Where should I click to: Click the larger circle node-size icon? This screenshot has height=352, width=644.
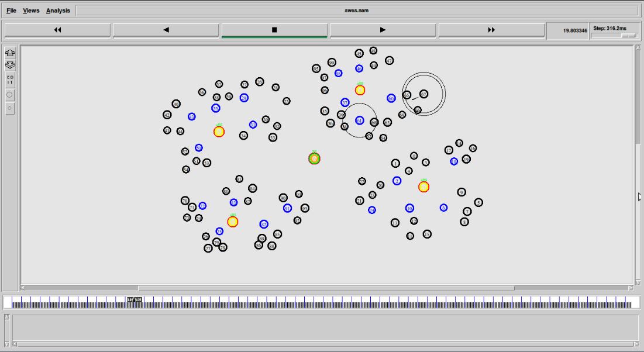[10, 95]
